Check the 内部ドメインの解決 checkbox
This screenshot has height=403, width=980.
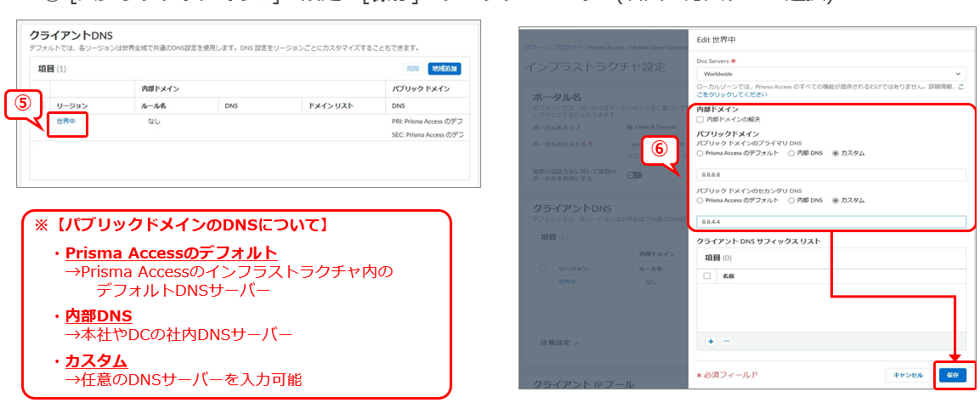[x=700, y=119]
